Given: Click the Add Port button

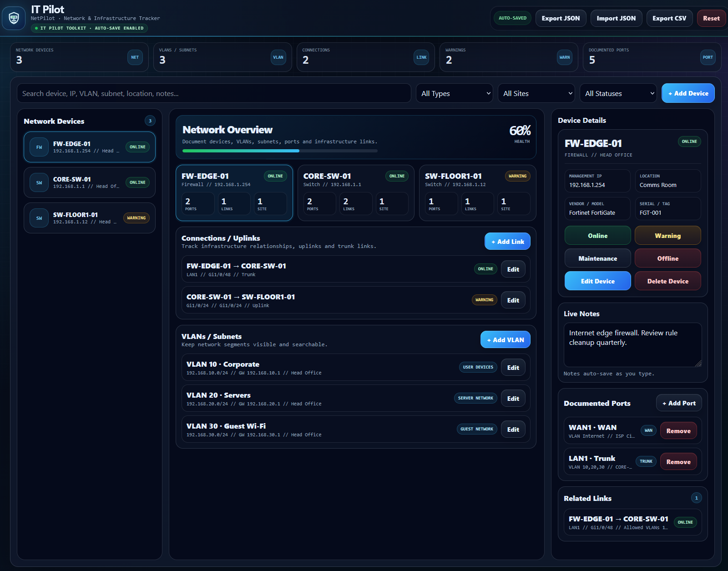Looking at the screenshot, I should [x=679, y=403].
